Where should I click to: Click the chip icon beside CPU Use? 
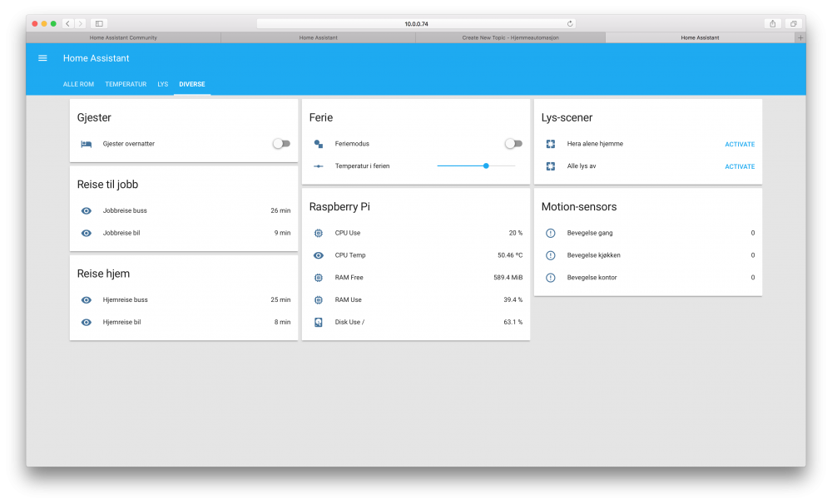[x=318, y=233]
